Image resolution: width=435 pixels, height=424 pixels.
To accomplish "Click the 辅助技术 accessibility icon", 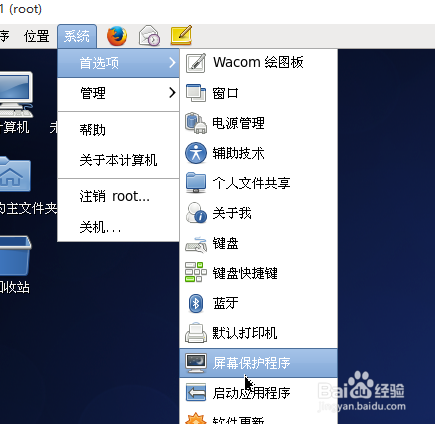I will [x=196, y=153].
